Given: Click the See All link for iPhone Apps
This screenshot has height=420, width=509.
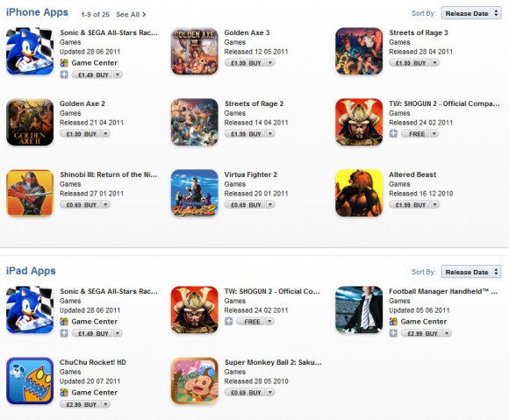Looking at the screenshot, I should pyautogui.click(x=131, y=15).
